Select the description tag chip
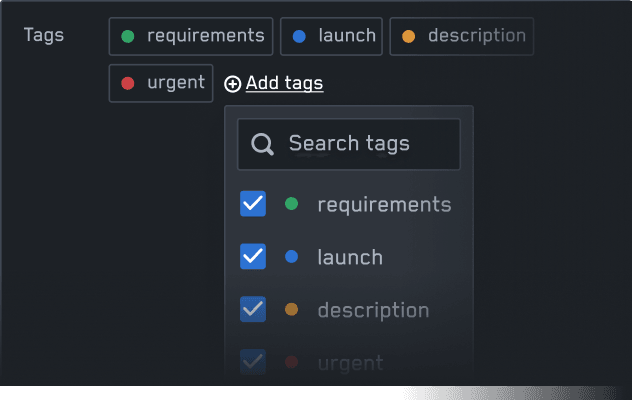 462,36
